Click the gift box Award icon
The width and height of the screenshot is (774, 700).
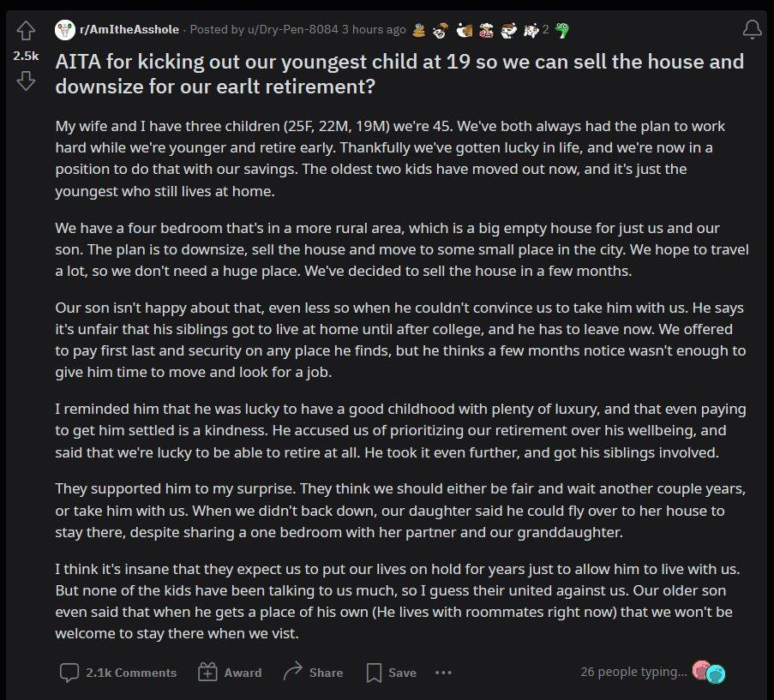coord(207,672)
